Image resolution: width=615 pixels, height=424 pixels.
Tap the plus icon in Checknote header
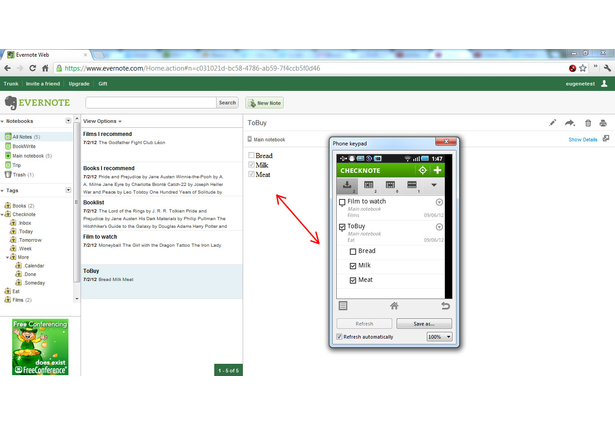coord(437,170)
